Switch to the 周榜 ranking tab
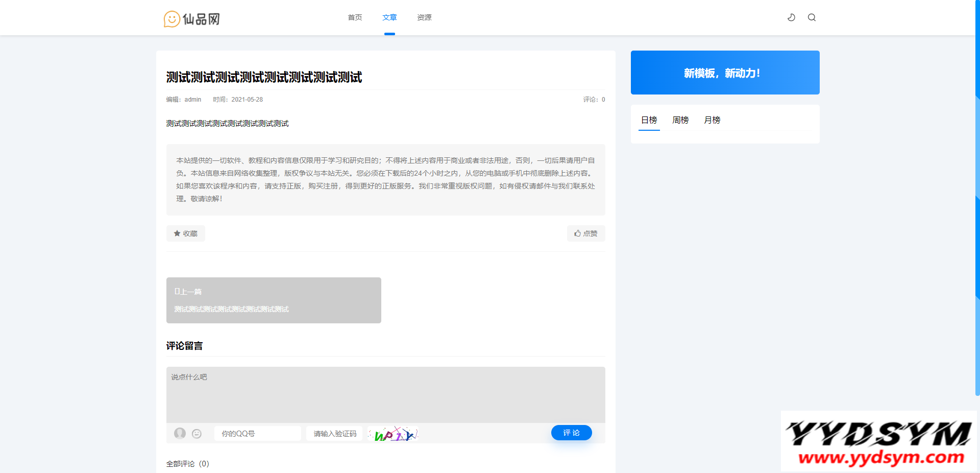The width and height of the screenshot is (980, 473). 680,120
